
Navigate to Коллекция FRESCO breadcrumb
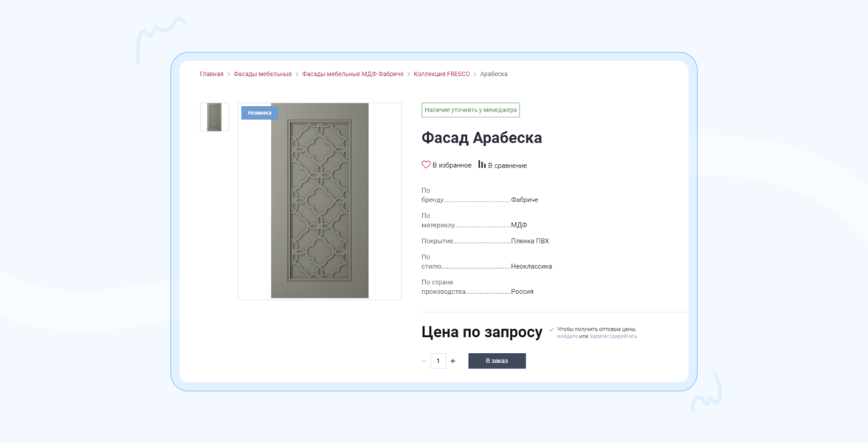(x=441, y=74)
